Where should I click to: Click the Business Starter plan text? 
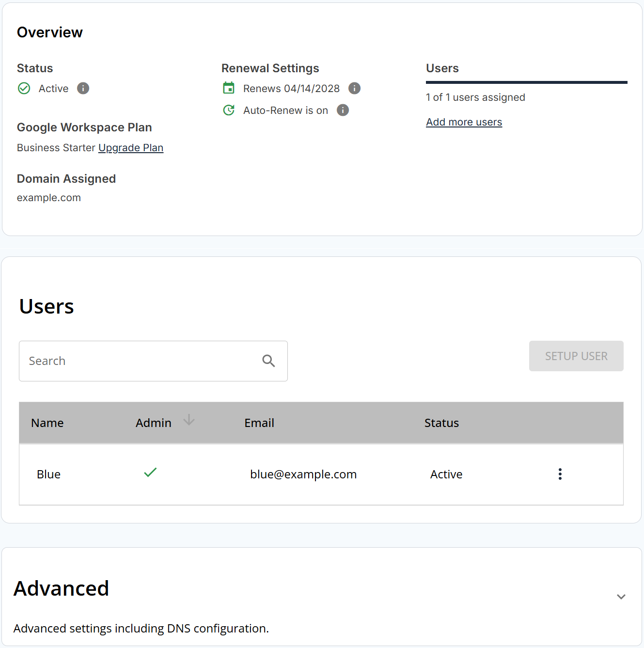56,148
